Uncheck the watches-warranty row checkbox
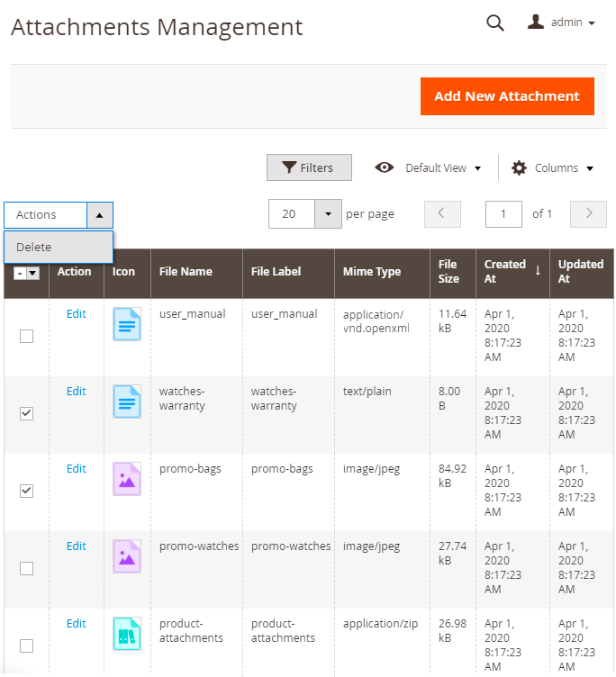Viewport: 616px width, 677px height. [27, 413]
